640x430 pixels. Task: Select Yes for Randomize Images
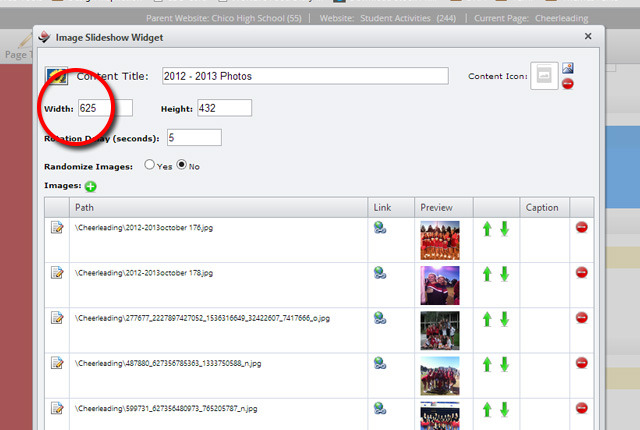click(x=150, y=165)
